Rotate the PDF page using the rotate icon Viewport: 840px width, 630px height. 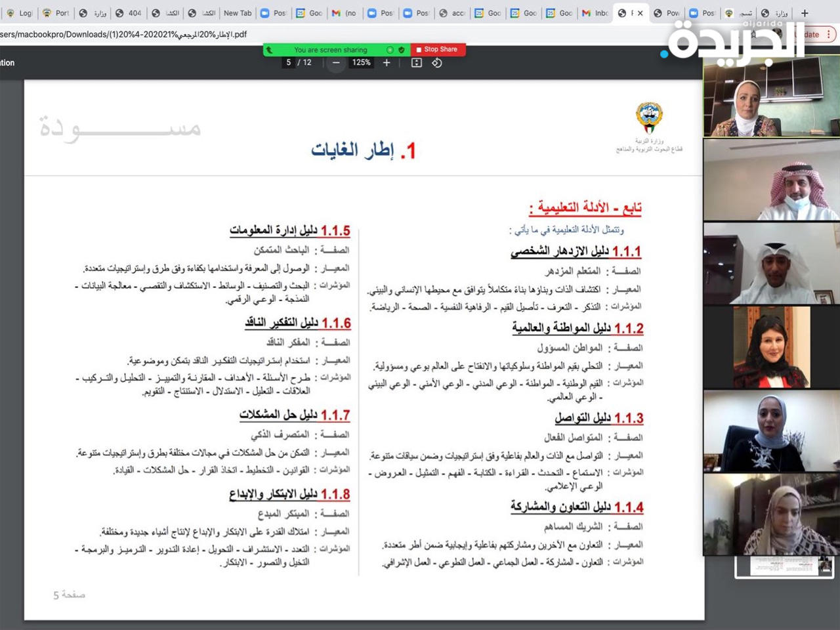pos(437,62)
